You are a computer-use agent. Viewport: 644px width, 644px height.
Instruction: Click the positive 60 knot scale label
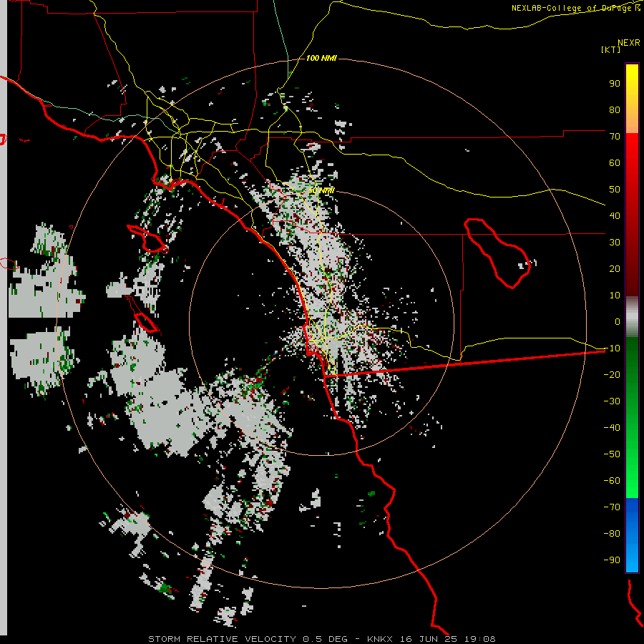[615, 163]
